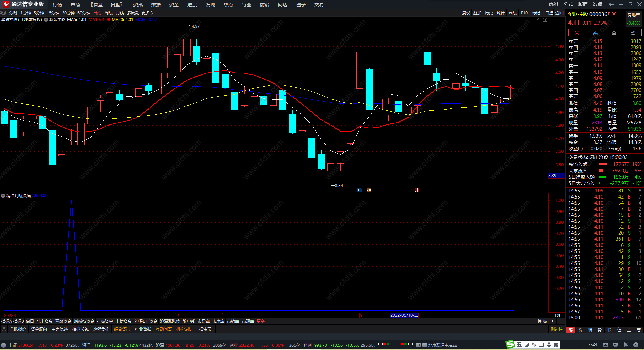Click the minus button beside 模板
The width and height of the screenshot is (644, 350).
coord(560,321)
